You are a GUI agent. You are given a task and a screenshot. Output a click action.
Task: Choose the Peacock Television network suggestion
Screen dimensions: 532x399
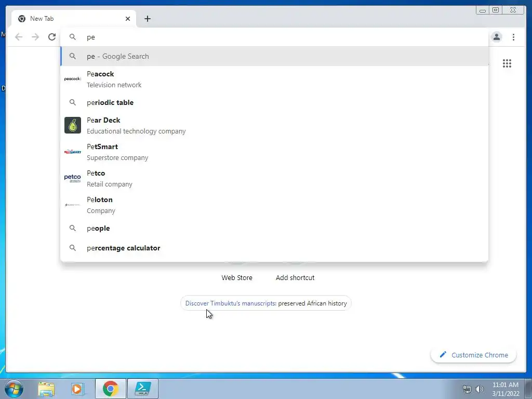pos(274,79)
